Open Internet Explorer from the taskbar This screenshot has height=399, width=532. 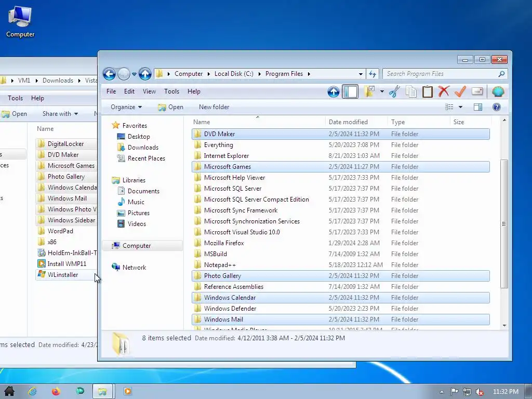(33, 392)
